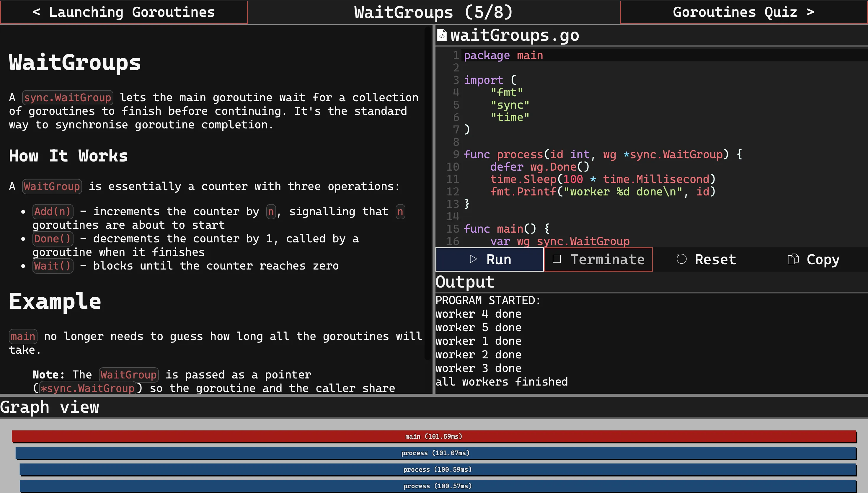This screenshot has width=868, height=493.
Task: Click the 'Output' section header
Action: pos(465,282)
